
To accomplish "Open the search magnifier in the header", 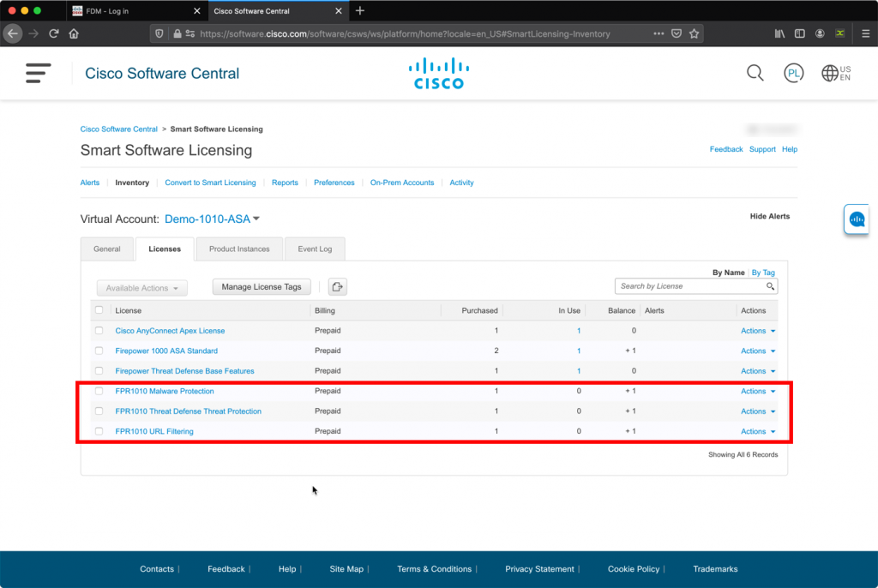I will 755,73.
